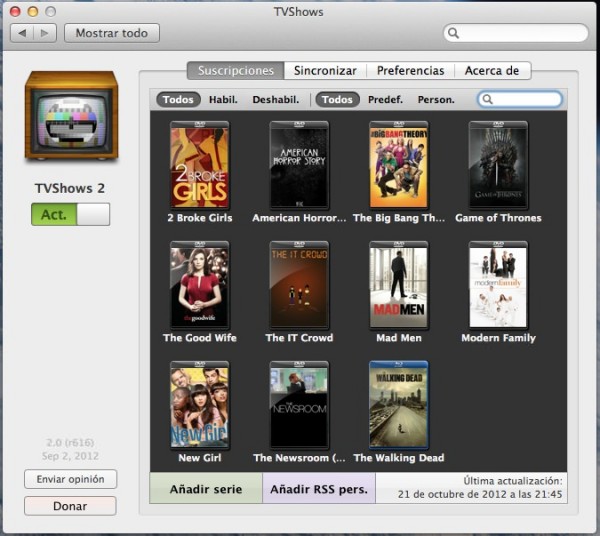The height and width of the screenshot is (536, 600).
Task: Click the 'American Horror...' title label
Action: tap(299, 218)
